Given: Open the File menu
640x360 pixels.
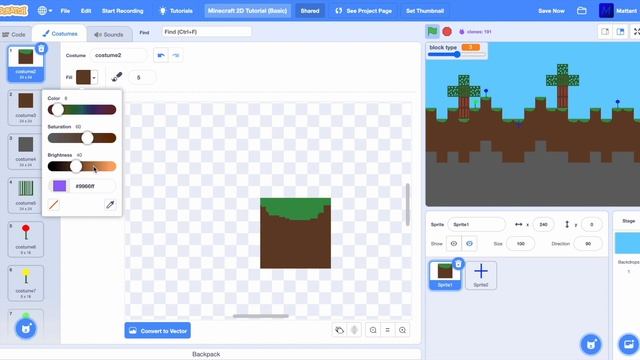Looking at the screenshot, I should pyautogui.click(x=65, y=11).
